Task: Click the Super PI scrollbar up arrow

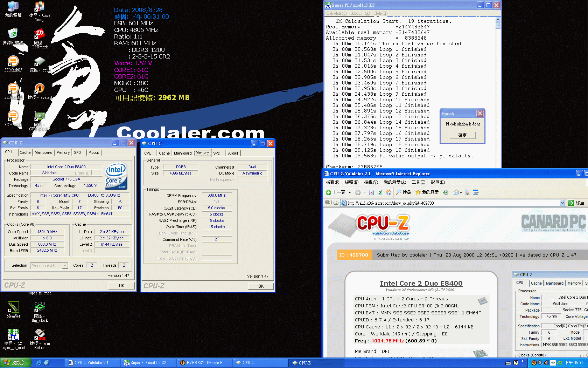Action: point(498,20)
